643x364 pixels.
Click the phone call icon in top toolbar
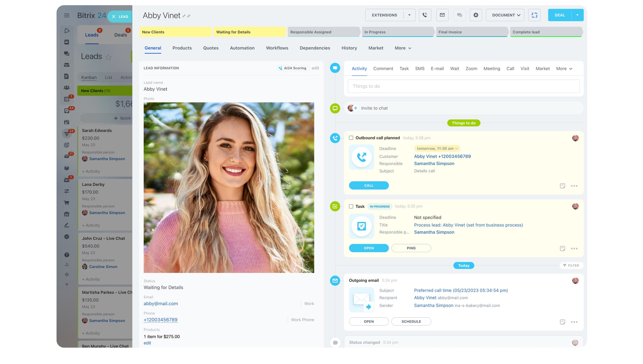click(x=425, y=15)
